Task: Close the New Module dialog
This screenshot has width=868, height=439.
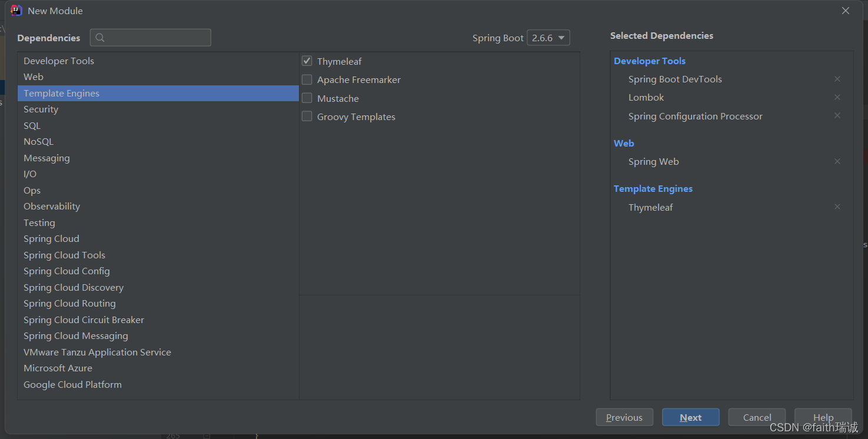Action: 846,11
